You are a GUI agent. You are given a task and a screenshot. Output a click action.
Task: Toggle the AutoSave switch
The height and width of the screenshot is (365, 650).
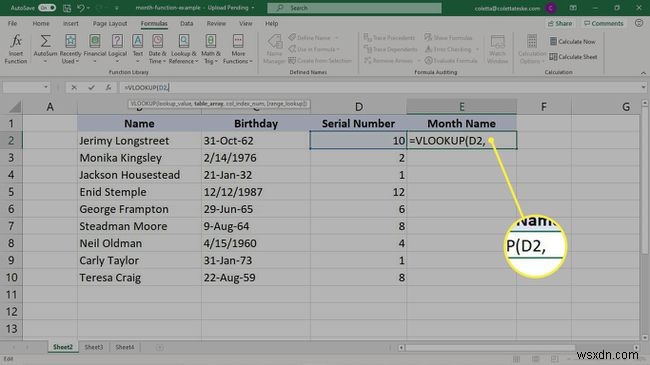coord(47,8)
